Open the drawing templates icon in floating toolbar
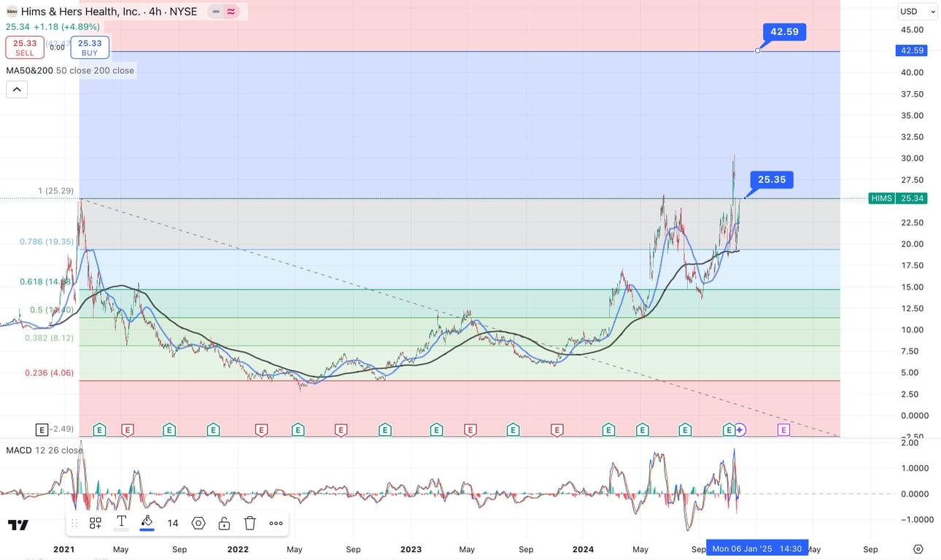 pos(96,523)
